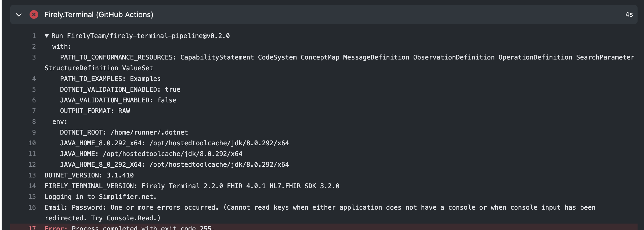Click line number 15
This screenshot has width=644, height=230.
click(x=32, y=197)
